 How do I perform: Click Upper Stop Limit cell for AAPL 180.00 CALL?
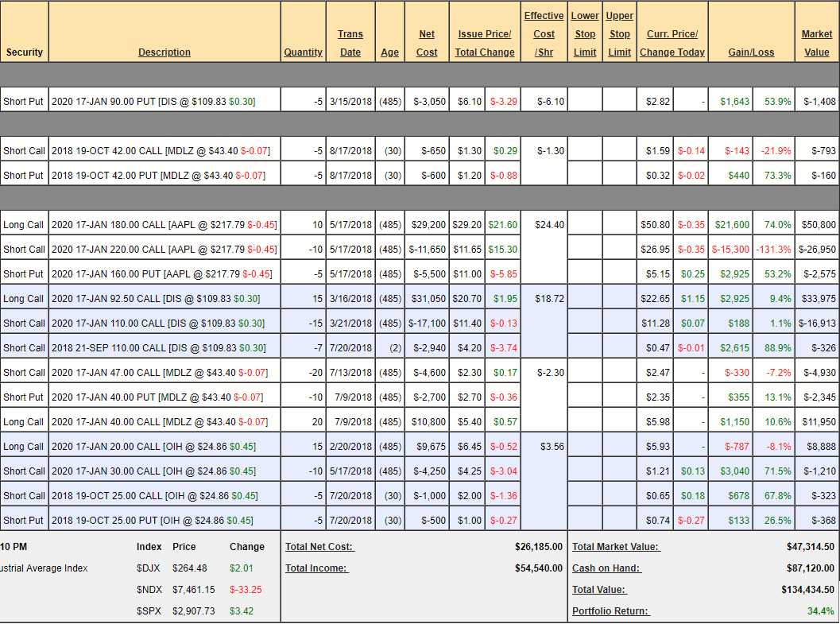click(619, 225)
